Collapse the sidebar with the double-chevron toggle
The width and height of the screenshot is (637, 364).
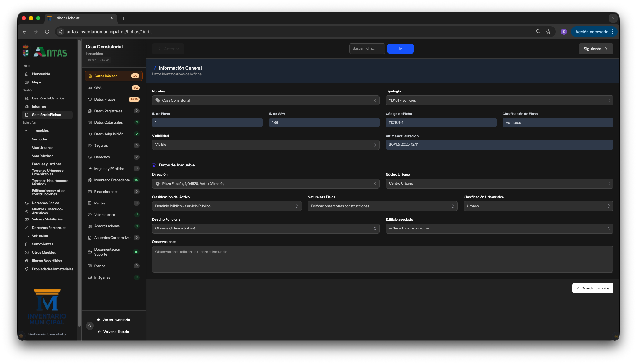click(x=90, y=326)
